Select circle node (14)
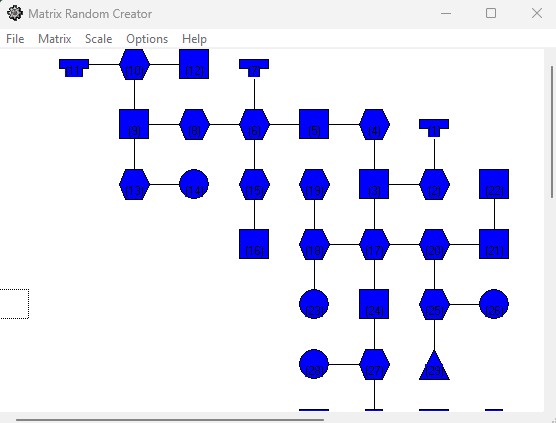The image size is (556, 423). (194, 184)
